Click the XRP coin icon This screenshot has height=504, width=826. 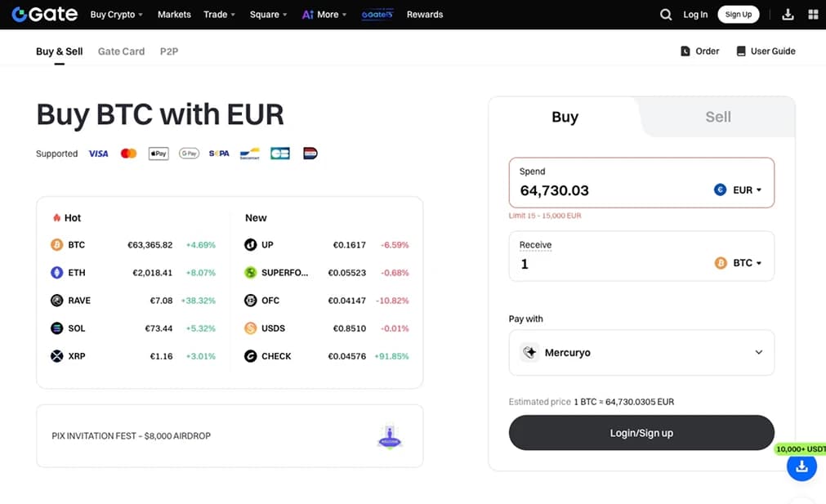click(x=57, y=356)
